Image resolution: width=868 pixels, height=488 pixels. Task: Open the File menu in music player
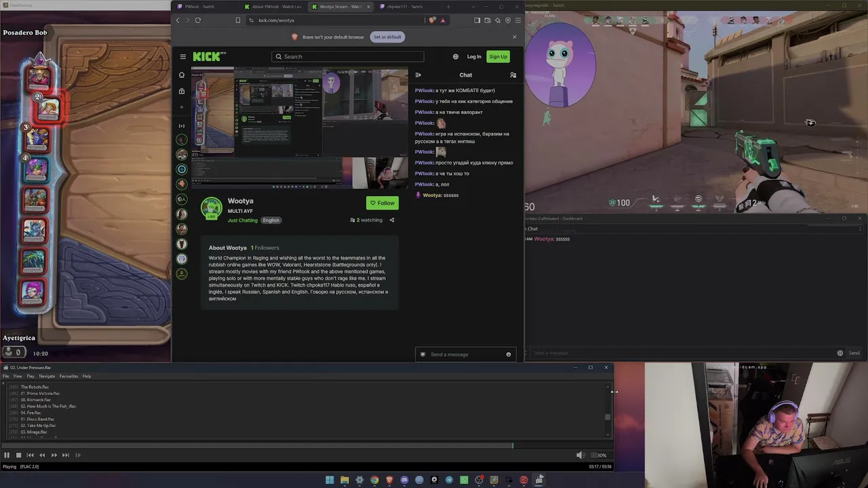coord(5,376)
